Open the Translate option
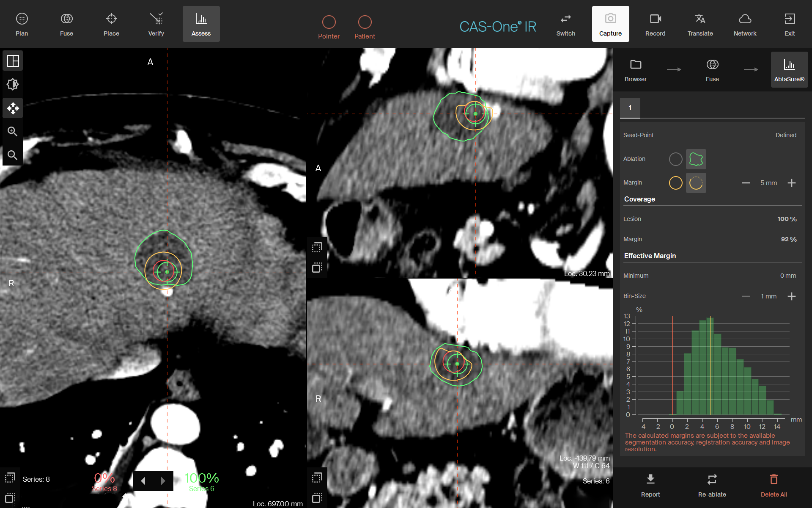The width and height of the screenshot is (812, 508). click(x=700, y=24)
